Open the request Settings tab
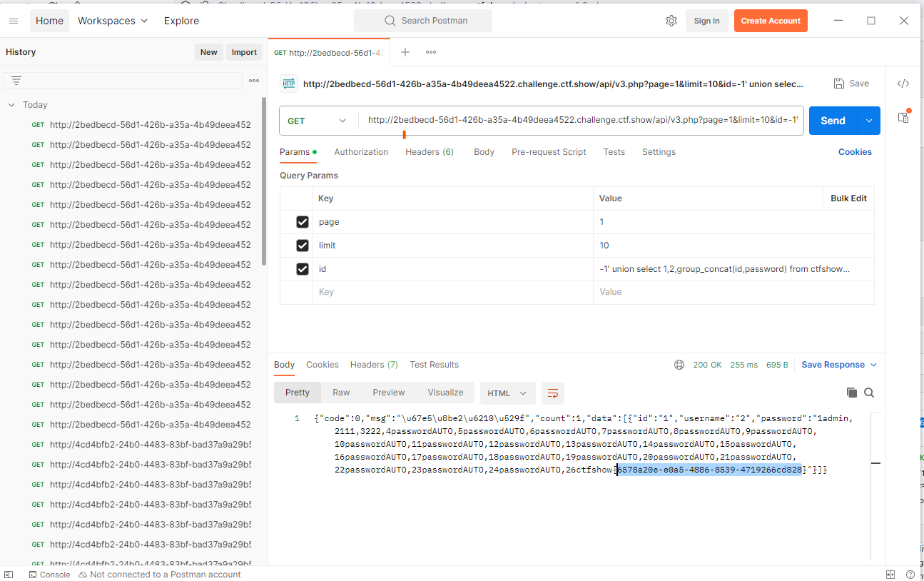This screenshot has height=581, width=924. click(659, 152)
